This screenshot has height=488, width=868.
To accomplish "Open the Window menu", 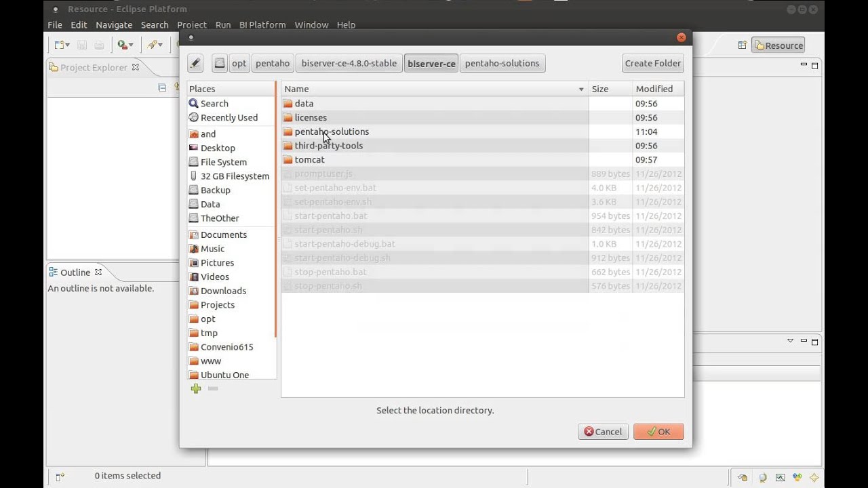I will pyautogui.click(x=311, y=25).
